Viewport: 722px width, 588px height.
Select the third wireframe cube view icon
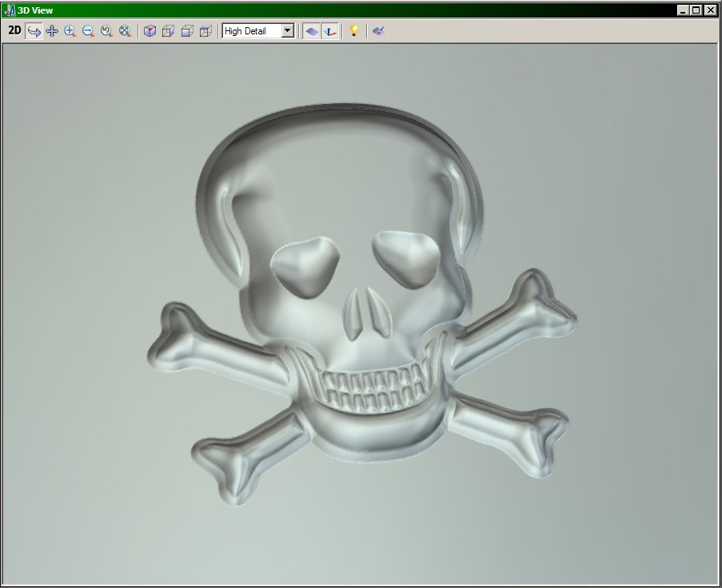(x=205, y=31)
